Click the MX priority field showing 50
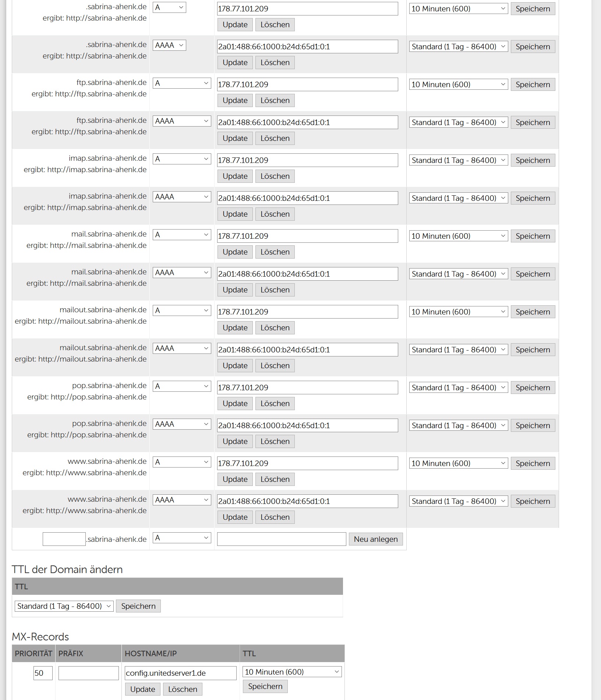The width and height of the screenshot is (601, 700). [43, 673]
